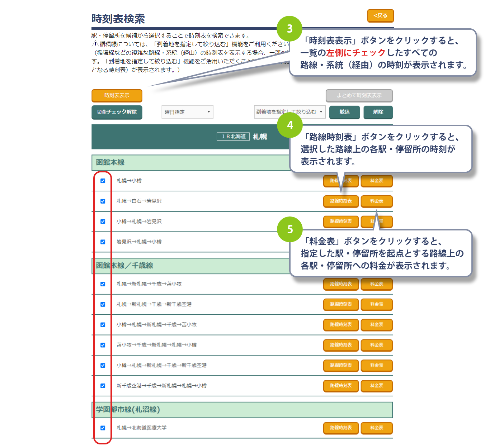
Task: Open 路線時刻表 for 札幌→新札幌→千歳→苫小牧
Action: pos(341,284)
